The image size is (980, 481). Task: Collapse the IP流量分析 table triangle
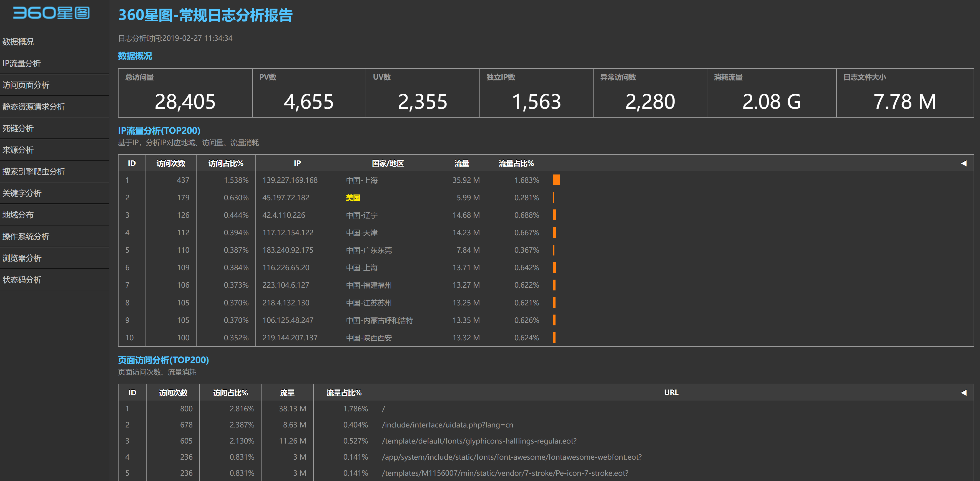(x=964, y=163)
